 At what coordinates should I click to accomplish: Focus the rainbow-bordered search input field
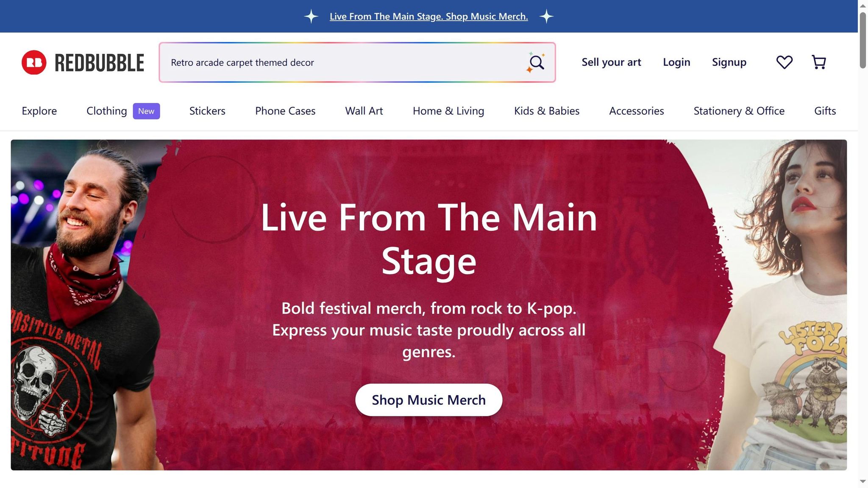tap(339, 63)
